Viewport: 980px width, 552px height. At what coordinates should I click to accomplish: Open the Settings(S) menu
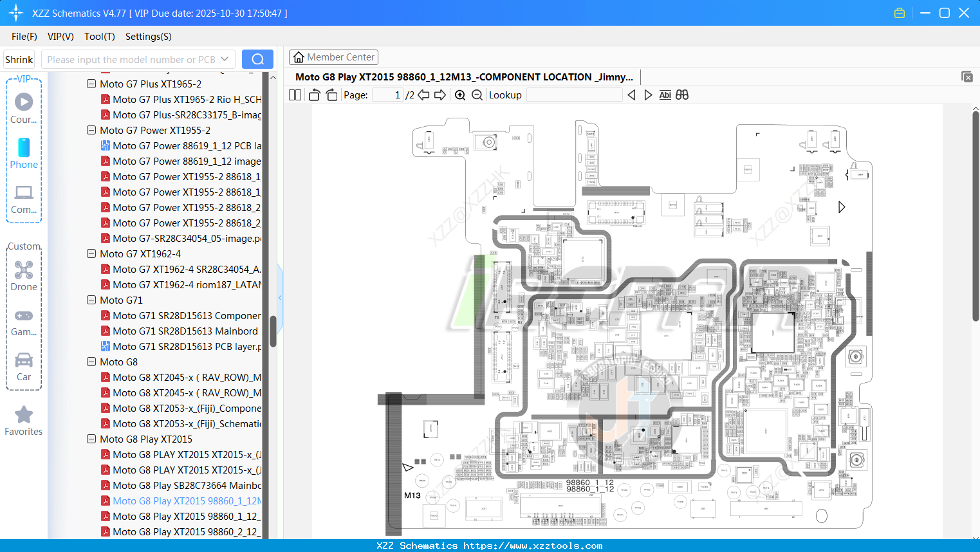click(x=148, y=37)
